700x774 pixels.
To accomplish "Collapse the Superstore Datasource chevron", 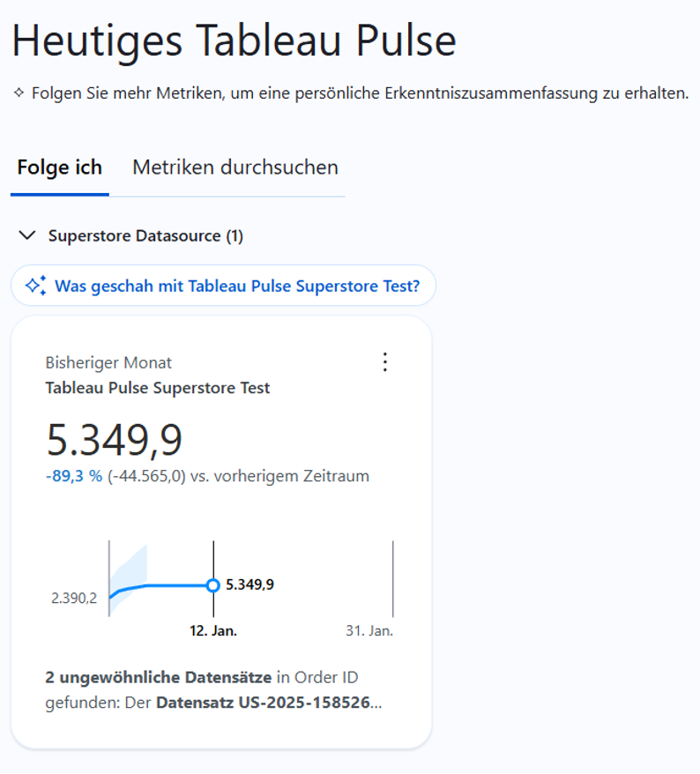I will [x=28, y=235].
